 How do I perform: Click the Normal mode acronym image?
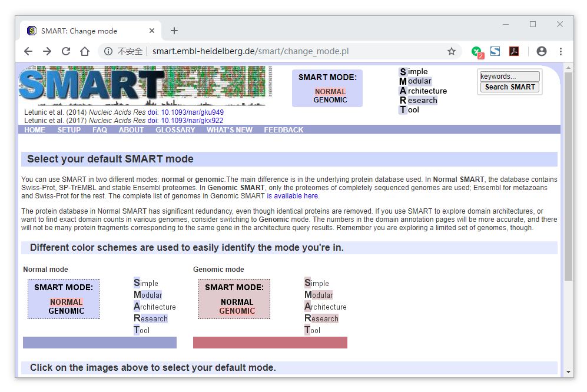(155, 306)
